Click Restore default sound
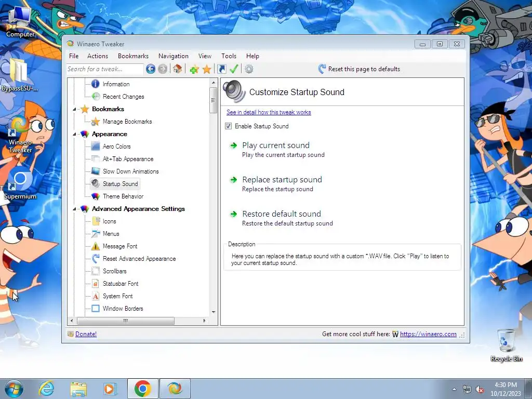 click(281, 218)
